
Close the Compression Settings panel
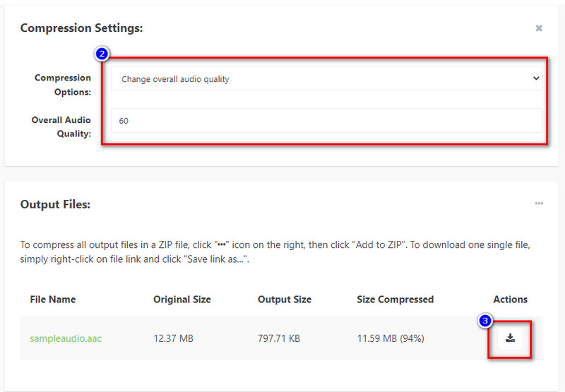click(x=539, y=28)
